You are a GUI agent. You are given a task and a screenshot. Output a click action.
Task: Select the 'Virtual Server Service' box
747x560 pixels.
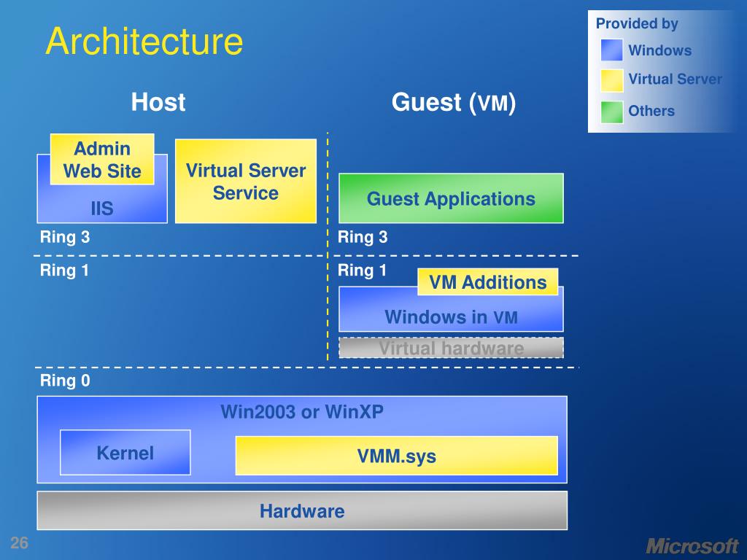tap(246, 181)
